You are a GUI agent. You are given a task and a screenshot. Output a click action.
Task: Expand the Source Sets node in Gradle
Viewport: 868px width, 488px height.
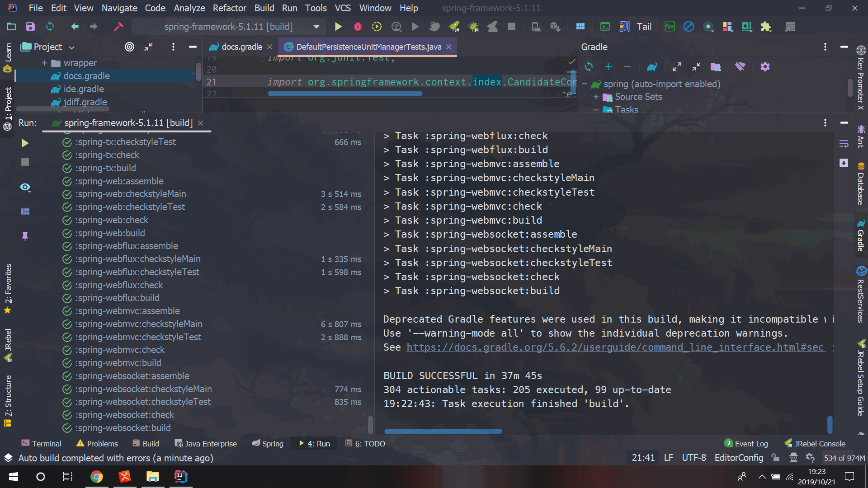(596, 97)
